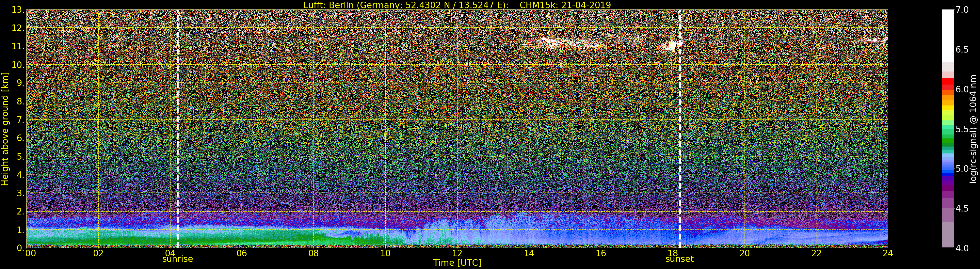Select the "sunset" text label
980x269 pixels.
[680, 259]
